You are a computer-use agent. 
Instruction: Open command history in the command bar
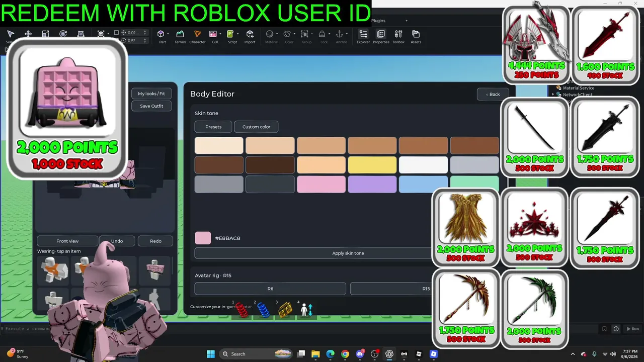(x=616, y=329)
